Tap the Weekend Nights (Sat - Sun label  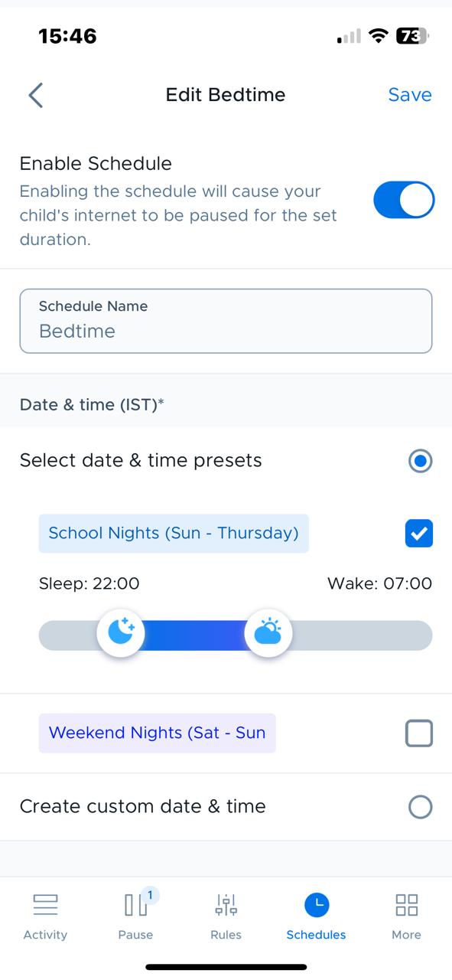point(158,733)
